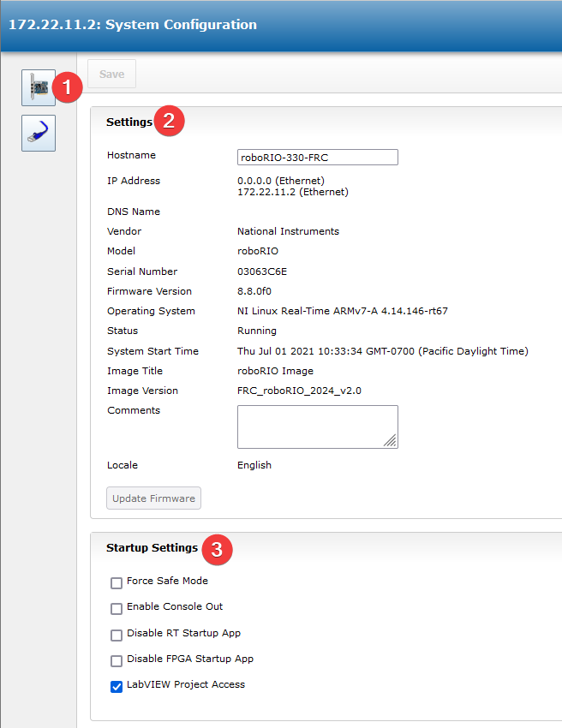Tick the Enable Console Out checkbox
Screen dimensions: 562x728
tap(117, 609)
